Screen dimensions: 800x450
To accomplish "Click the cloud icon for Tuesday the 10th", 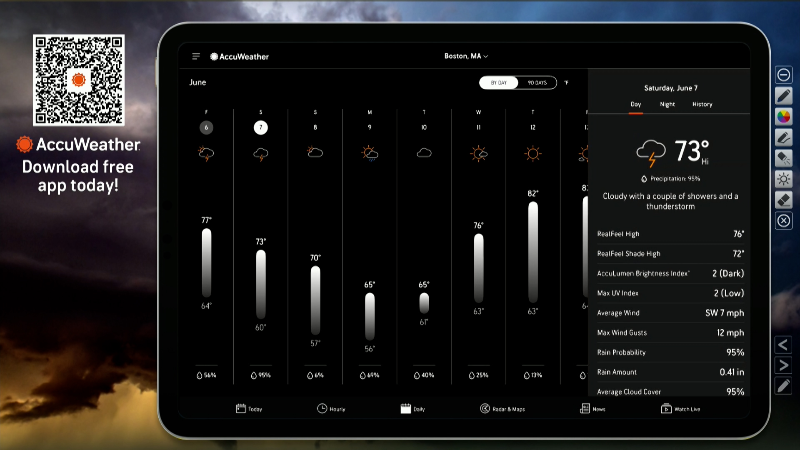I will point(424,153).
